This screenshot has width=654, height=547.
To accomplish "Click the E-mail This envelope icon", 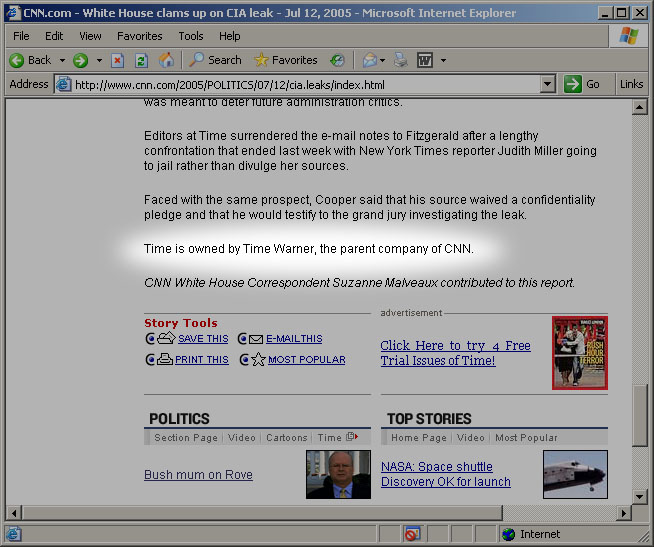I will pos(256,339).
